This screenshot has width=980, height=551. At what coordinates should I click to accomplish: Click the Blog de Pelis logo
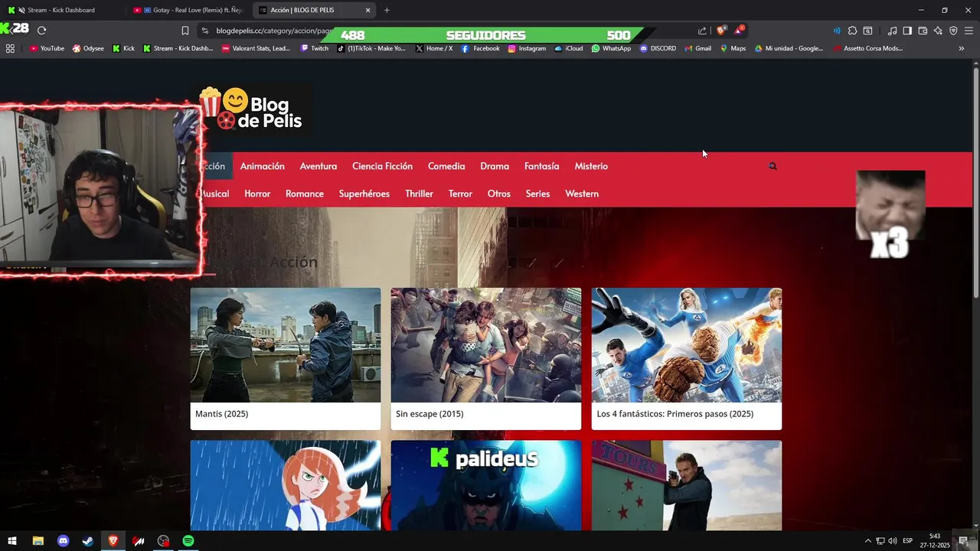coord(251,109)
